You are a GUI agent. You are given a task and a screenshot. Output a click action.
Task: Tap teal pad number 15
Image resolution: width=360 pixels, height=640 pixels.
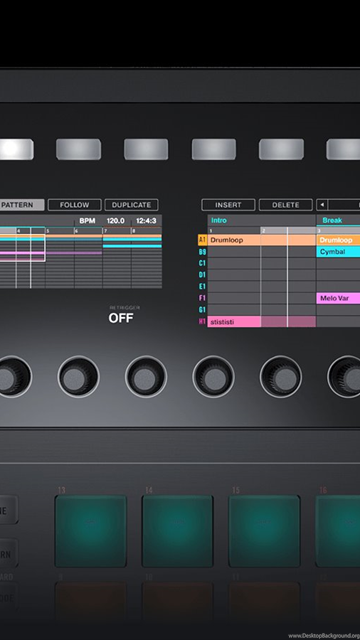pos(264,531)
